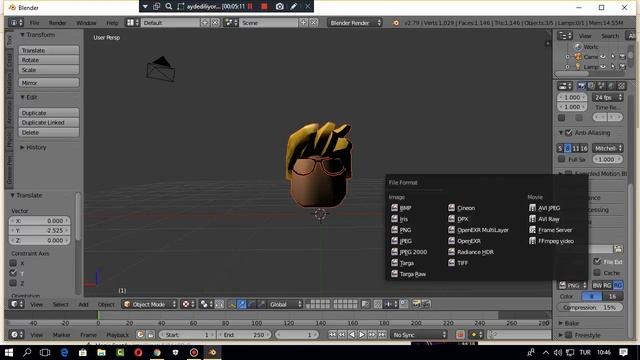Open the Render menu

[57, 23]
